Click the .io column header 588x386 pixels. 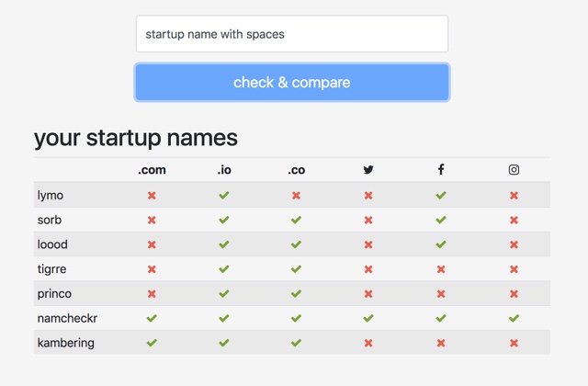tap(224, 170)
